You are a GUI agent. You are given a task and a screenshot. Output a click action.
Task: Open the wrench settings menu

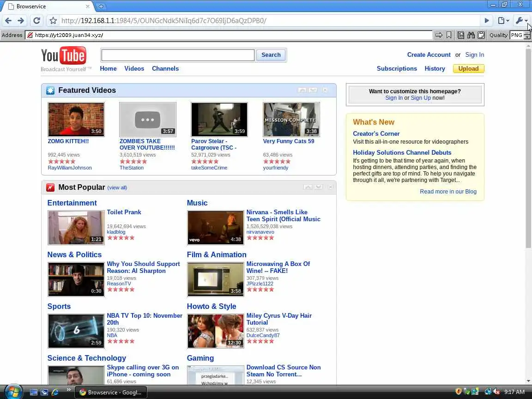pyautogui.click(x=521, y=21)
